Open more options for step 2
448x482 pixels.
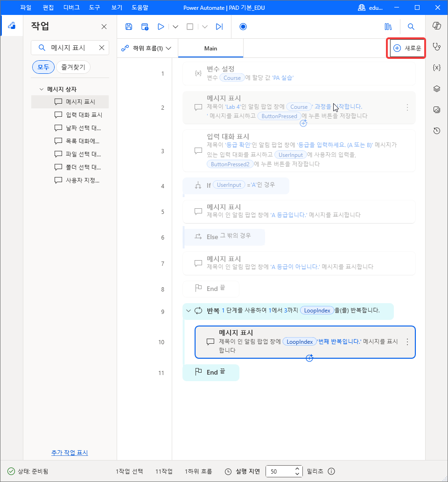pyautogui.click(x=407, y=107)
